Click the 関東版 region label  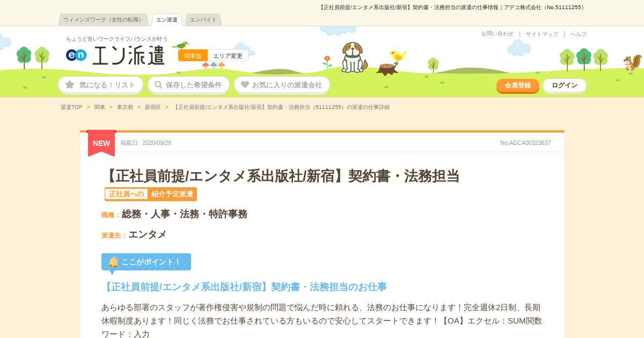(x=193, y=56)
